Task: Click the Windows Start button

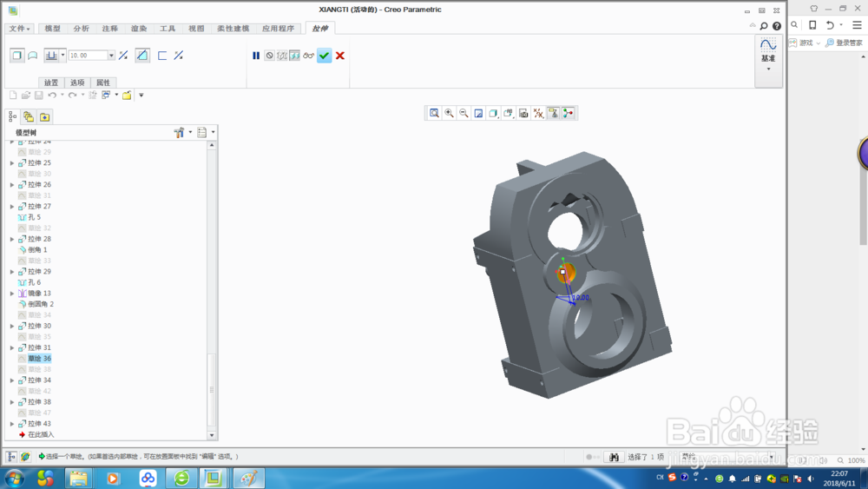Action: [x=15, y=478]
